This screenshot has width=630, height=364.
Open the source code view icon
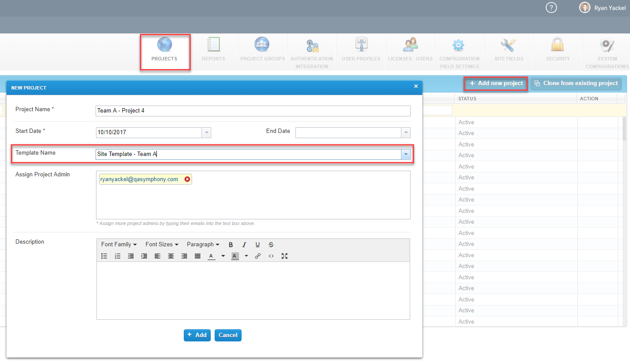click(271, 256)
